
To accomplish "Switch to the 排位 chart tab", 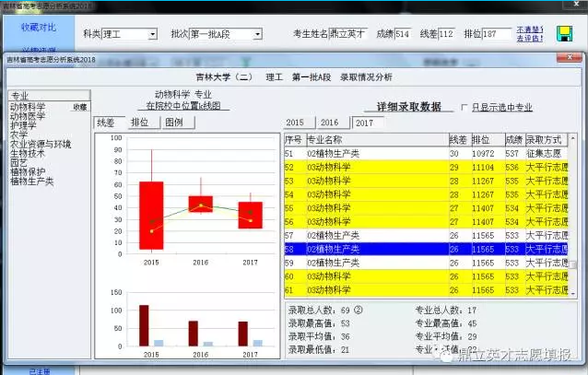I will (x=144, y=123).
